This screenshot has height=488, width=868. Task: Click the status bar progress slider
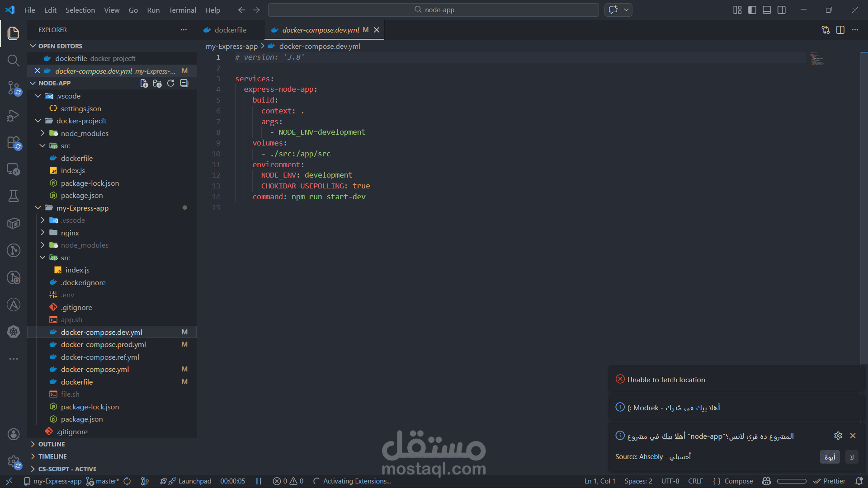(792, 481)
